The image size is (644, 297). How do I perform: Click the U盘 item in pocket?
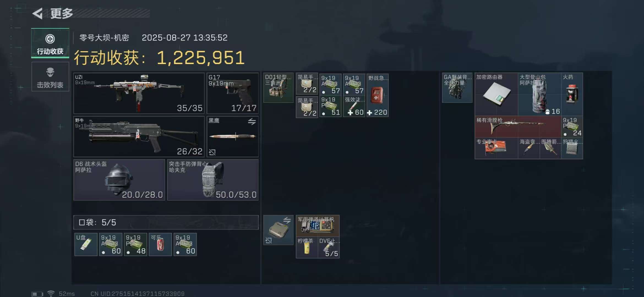tap(86, 244)
